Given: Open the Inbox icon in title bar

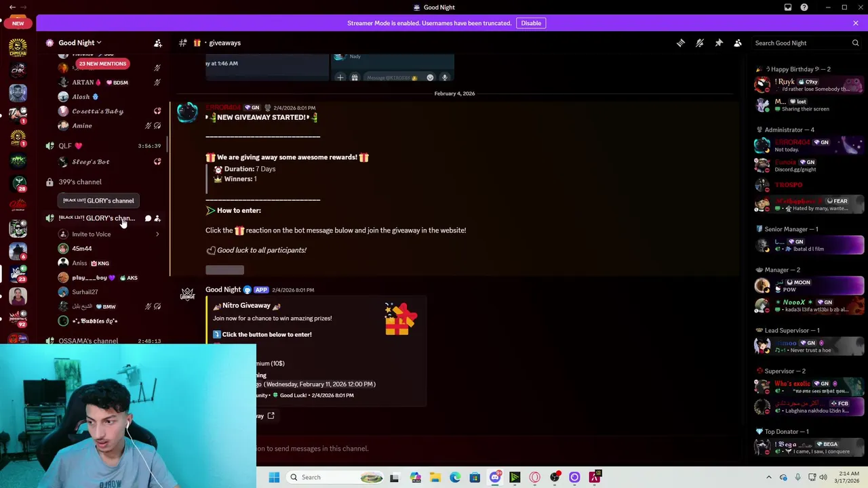Looking at the screenshot, I should point(788,7).
